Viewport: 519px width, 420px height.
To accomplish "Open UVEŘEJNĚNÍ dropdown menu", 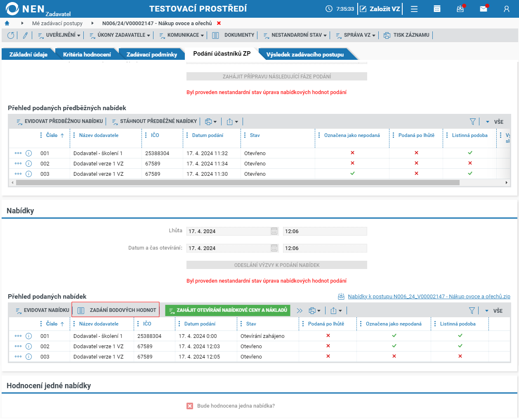I will [x=59, y=35].
